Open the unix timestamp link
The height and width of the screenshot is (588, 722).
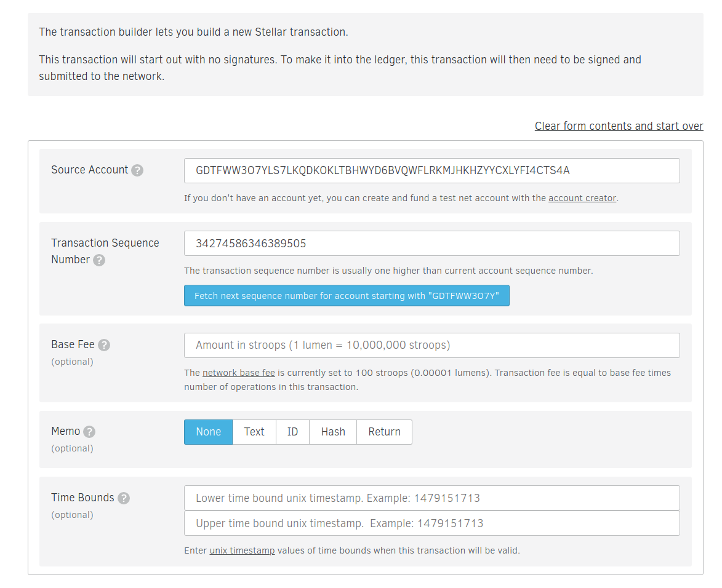[242, 550]
